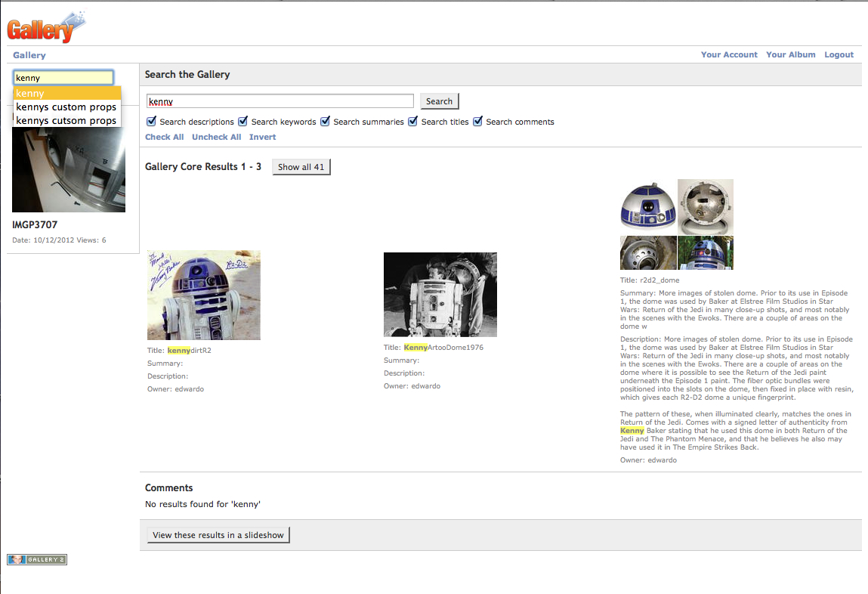Click the 'Search the Gallery' heading
Viewport: 868px width, 594px height.
pyautogui.click(x=187, y=75)
